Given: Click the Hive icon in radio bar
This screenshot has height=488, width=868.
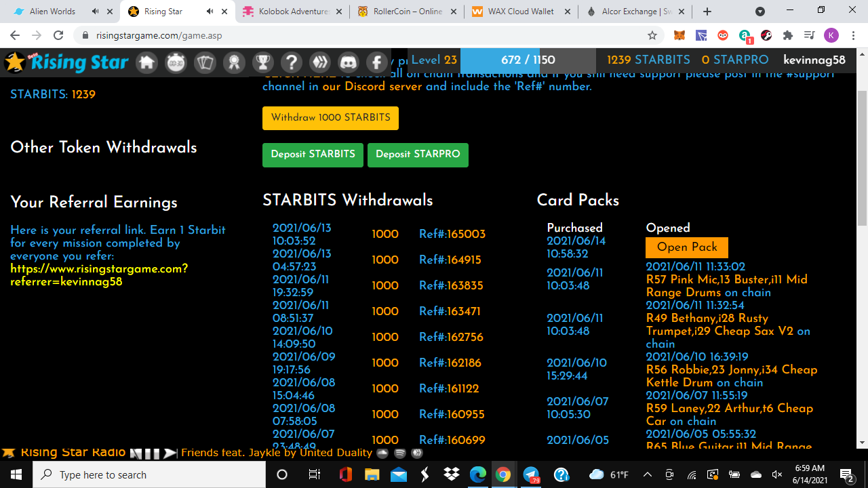Looking at the screenshot, I should tap(416, 453).
